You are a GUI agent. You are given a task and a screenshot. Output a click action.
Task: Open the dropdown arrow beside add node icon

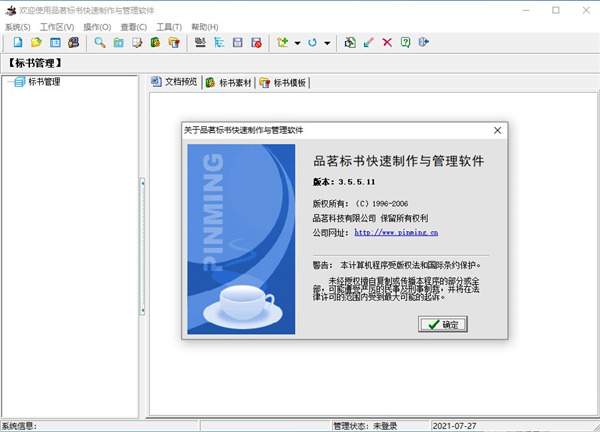pos(297,43)
